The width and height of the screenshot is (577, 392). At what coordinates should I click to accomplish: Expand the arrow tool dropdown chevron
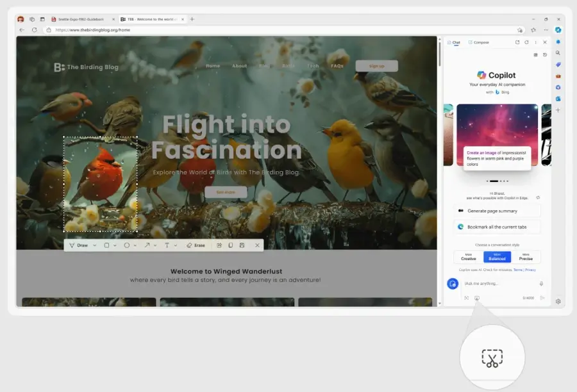click(x=155, y=245)
